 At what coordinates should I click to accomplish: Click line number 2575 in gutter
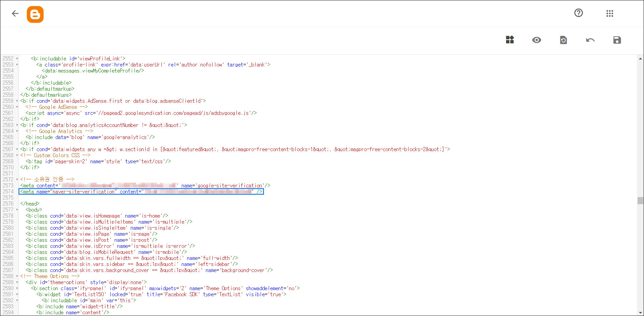[8, 197]
